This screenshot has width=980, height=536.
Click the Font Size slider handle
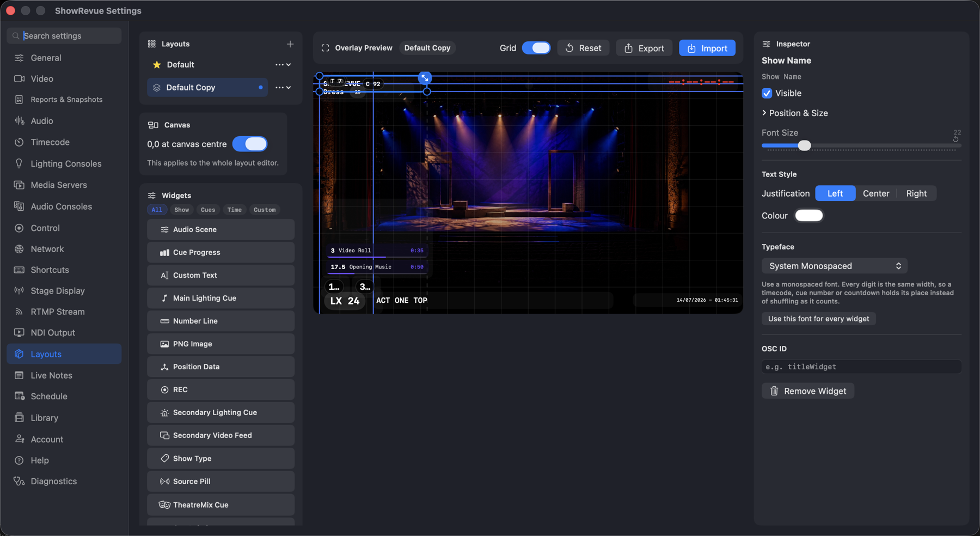[804, 145]
